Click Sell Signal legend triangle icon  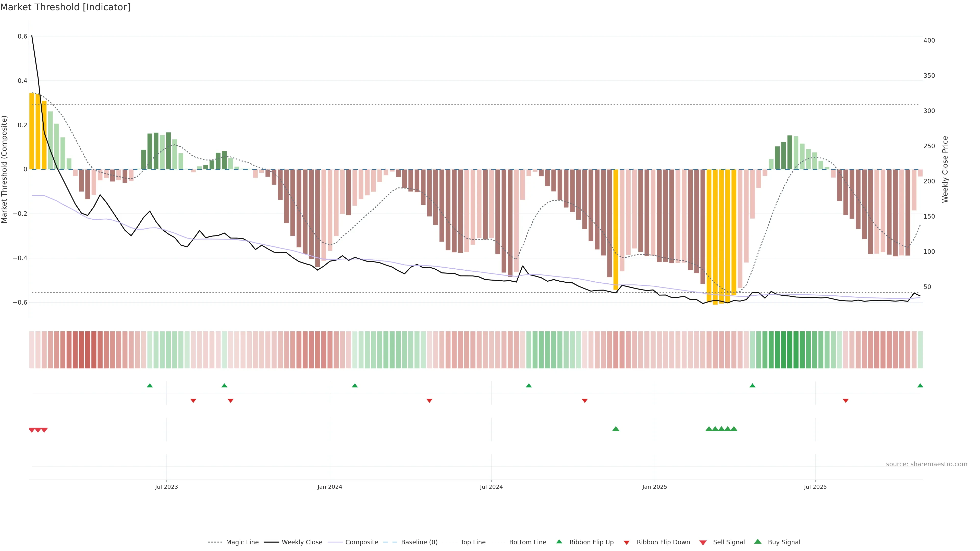pos(703,543)
